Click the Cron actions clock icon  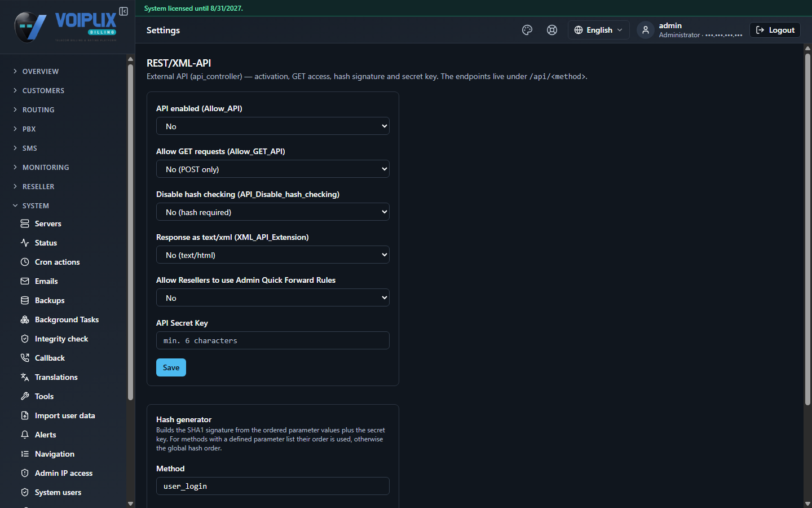coord(25,262)
